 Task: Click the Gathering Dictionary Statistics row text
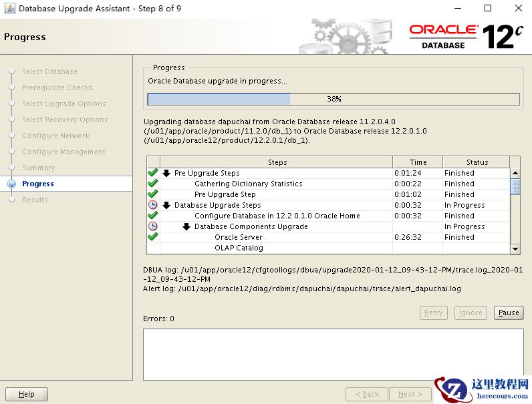tap(249, 184)
